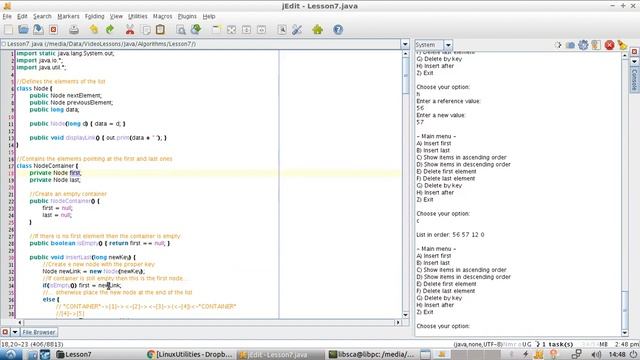Click the taskbar clock showing 14:48

tap(617, 354)
